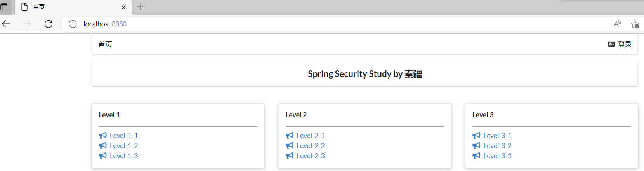Open the Read aloud icon

[x=617, y=24]
